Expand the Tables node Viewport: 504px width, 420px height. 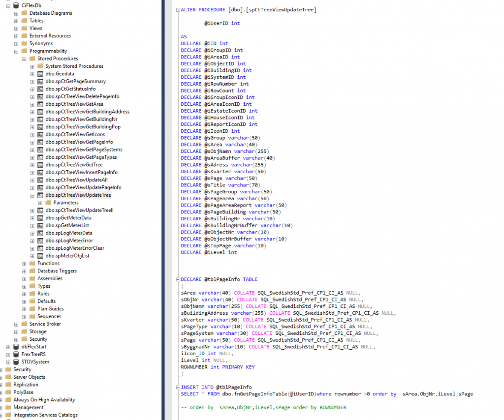(16, 21)
